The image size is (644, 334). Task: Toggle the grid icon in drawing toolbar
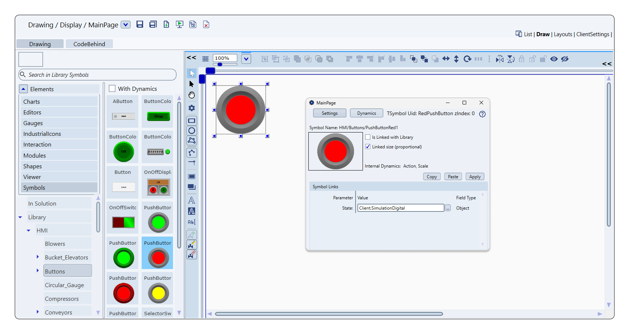(205, 59)
